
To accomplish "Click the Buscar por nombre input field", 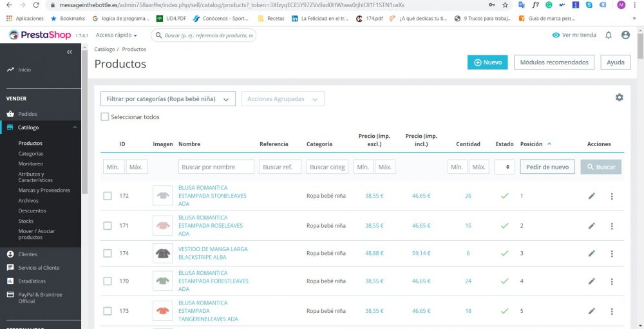I will (216, 167).
